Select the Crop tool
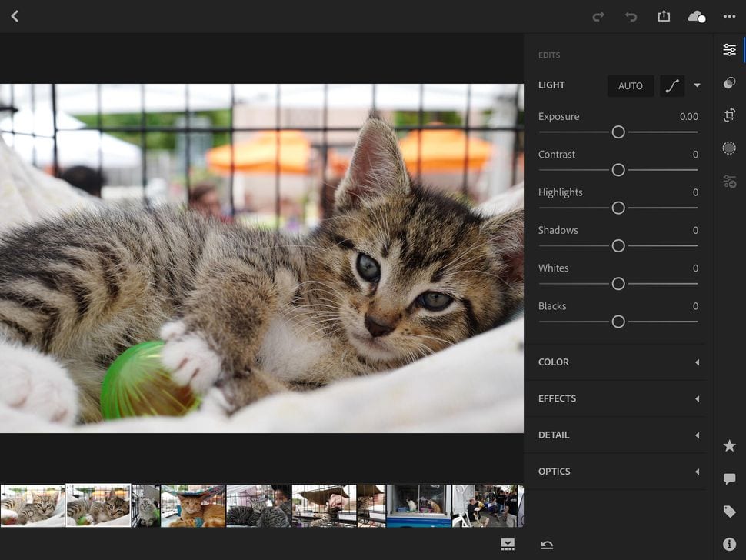Viewport: 746px width, 560px height. [729, 114]
